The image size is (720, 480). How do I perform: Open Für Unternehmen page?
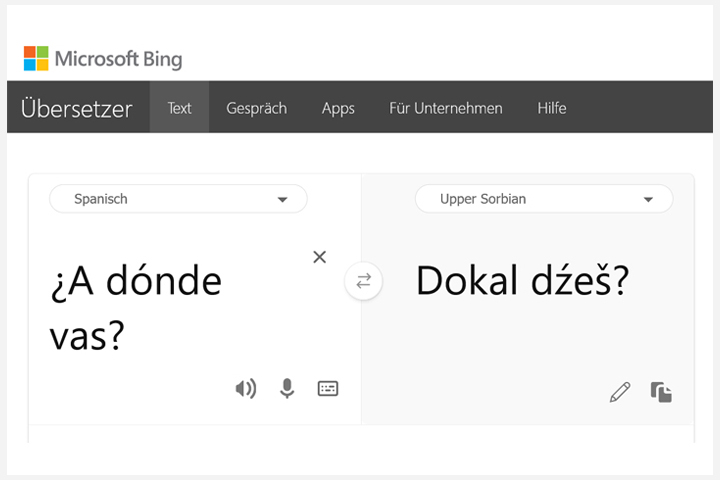(x=445, y=108)
